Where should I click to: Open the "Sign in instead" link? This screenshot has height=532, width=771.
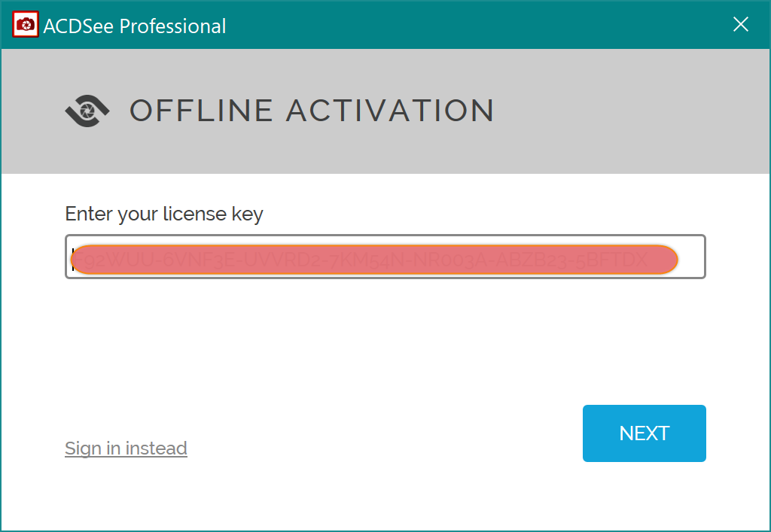pos(126,448)
